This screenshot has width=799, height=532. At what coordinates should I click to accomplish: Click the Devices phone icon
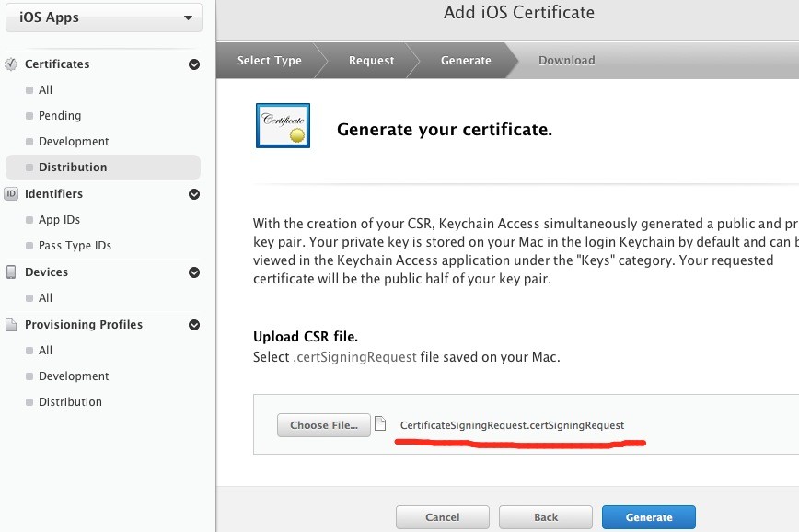[x=11, y=272]
